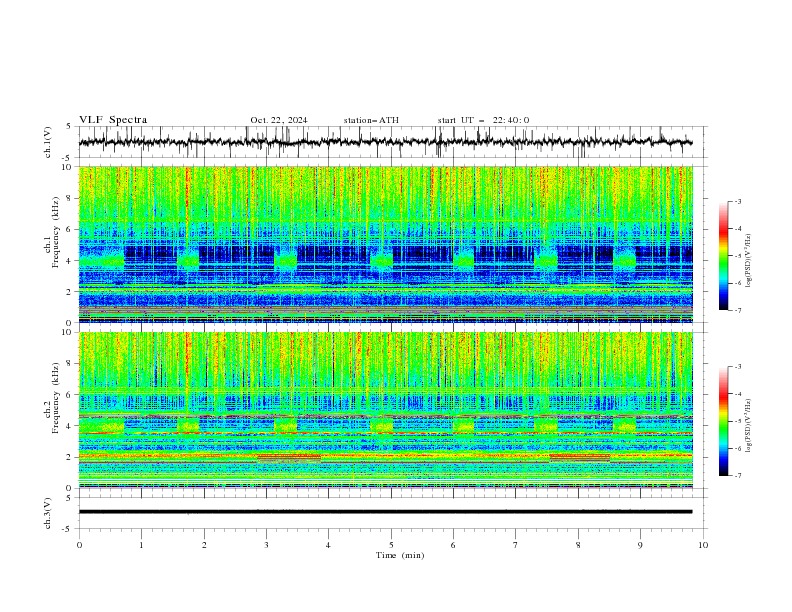Click time axis tick label "3"
792x612 pixels.
(266, 545)
